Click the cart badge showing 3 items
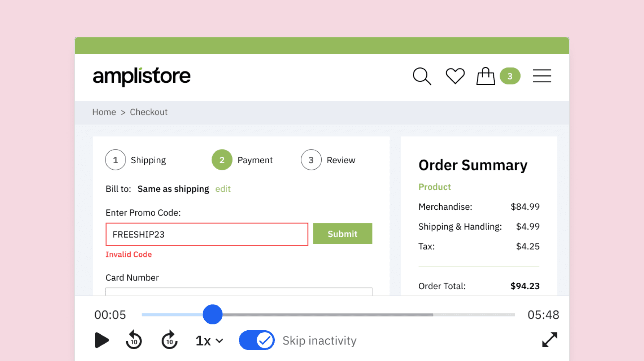Image resolution: width=644 pixels, height=361 pixels. coord(510,76)
